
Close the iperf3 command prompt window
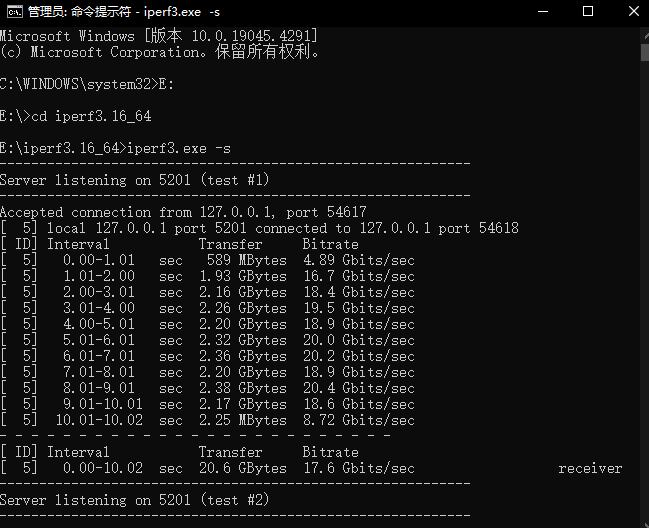pos(634,12)
